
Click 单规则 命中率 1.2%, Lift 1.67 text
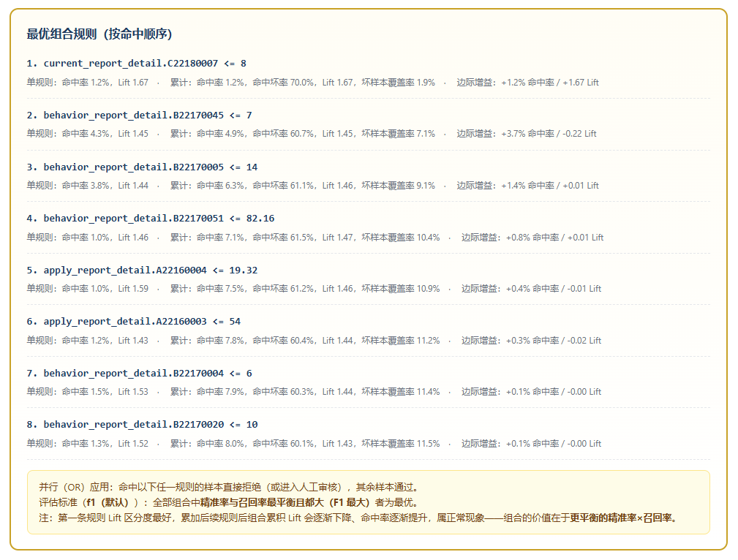click(88, 83)
